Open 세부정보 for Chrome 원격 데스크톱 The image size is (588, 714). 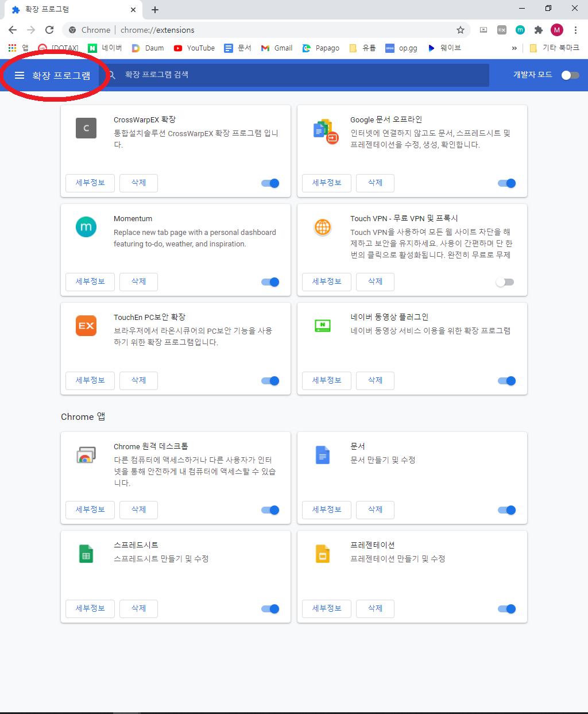90,510
